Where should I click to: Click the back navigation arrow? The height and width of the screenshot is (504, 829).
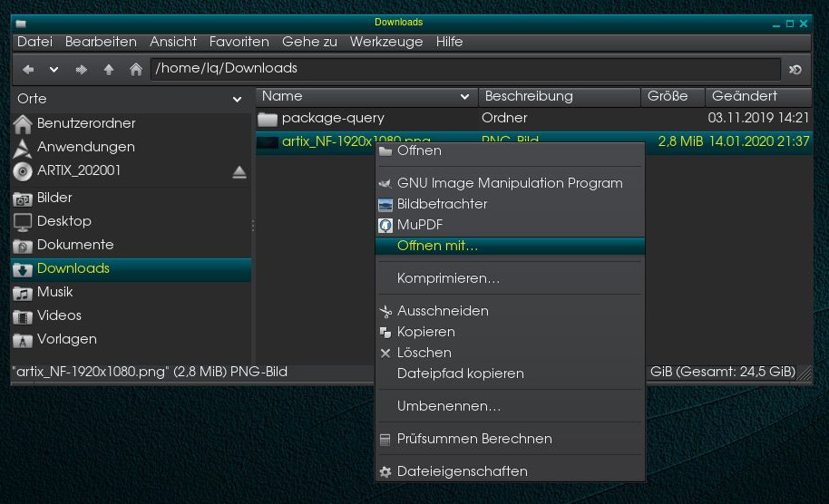(28, 69)
